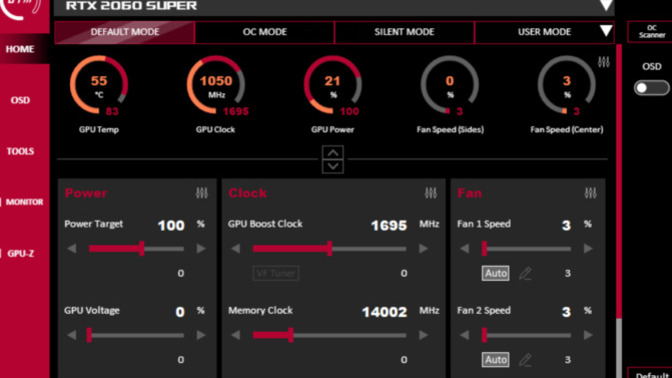Image resolution: width=672 pixels, height=378 pixels.
Task: Click the Memory Clock value 14002
Action: pyautogui.click(x=384, y=312)
